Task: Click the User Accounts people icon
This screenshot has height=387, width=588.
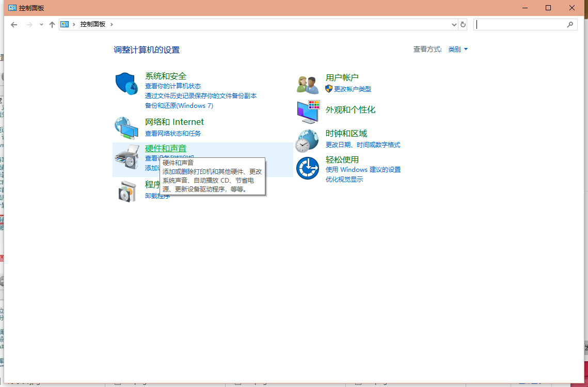Action: click(308, 84)
